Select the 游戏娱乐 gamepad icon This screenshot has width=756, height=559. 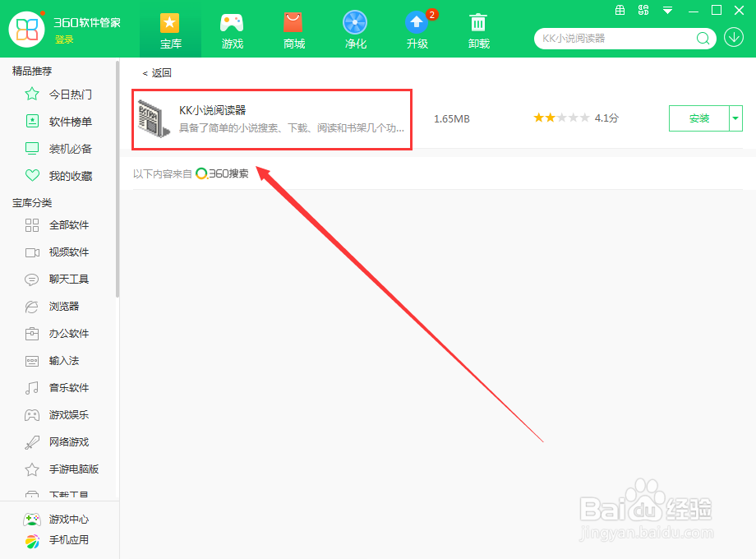[32, 415]
